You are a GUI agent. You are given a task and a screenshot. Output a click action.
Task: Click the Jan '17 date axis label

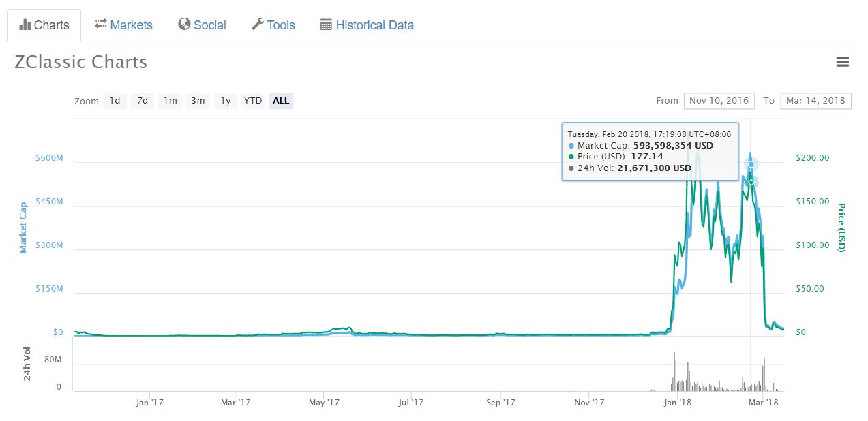(x=149, y=403)
